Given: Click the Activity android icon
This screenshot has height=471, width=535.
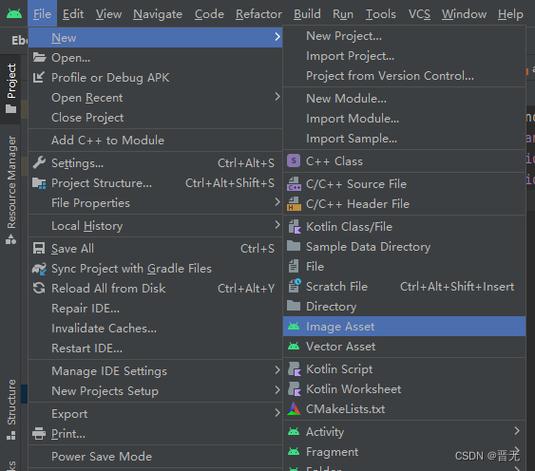Looking at the screenshot, I should pyautogui.click(x=294, y=432).
